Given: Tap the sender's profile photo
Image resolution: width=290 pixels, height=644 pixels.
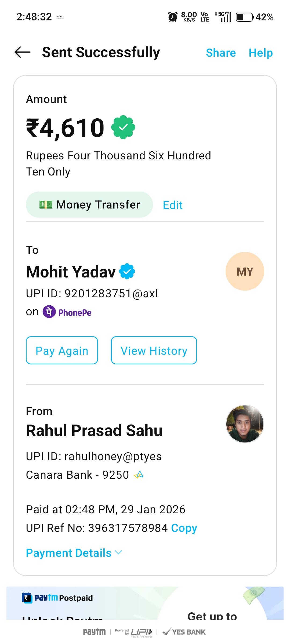Looking at the screenshot, I should 245,424.
